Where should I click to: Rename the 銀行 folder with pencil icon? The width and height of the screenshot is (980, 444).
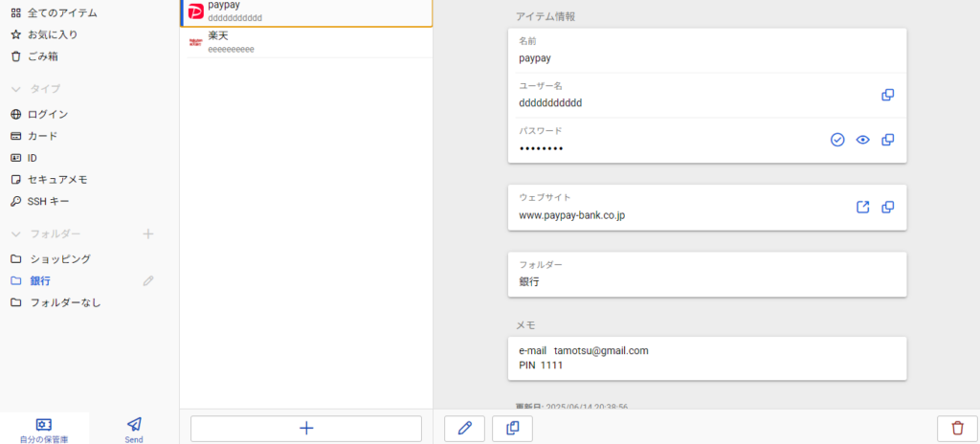tap(148, 280)
